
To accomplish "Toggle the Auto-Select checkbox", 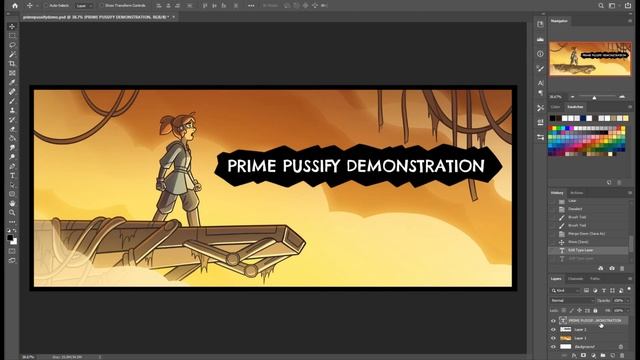I will click(46, 6).
